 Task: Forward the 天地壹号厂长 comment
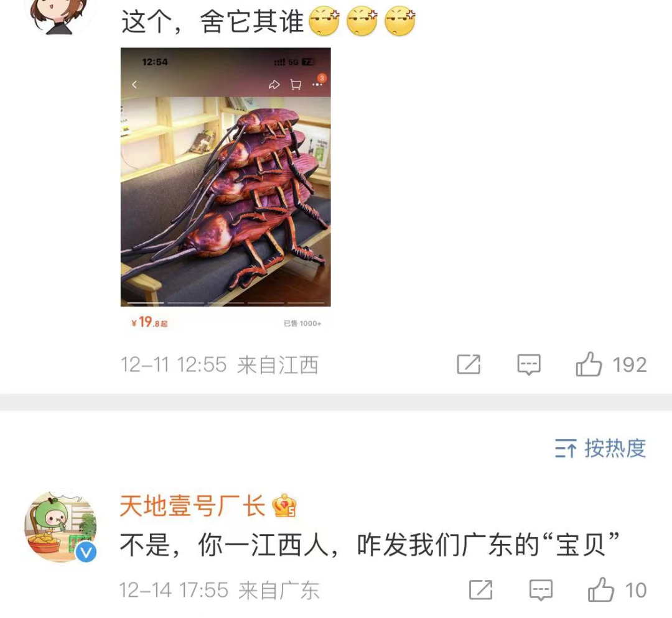(x=480, y=590)
